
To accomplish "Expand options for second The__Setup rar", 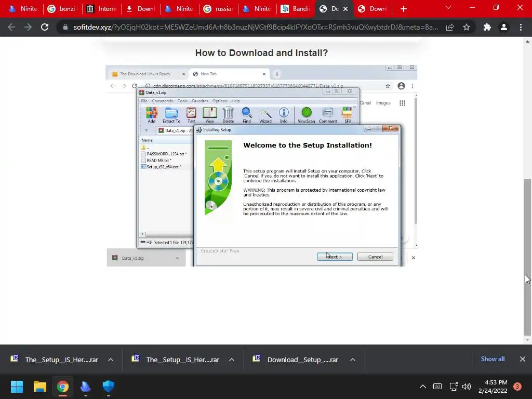I will pyautogui.click(x=232, y=360).
